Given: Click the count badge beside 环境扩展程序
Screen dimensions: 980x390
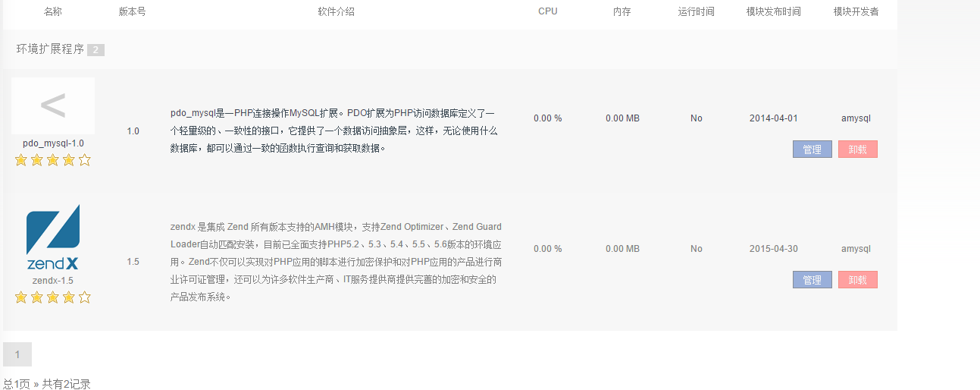Looking at the screenshot, I should click(x=95, y=50).
